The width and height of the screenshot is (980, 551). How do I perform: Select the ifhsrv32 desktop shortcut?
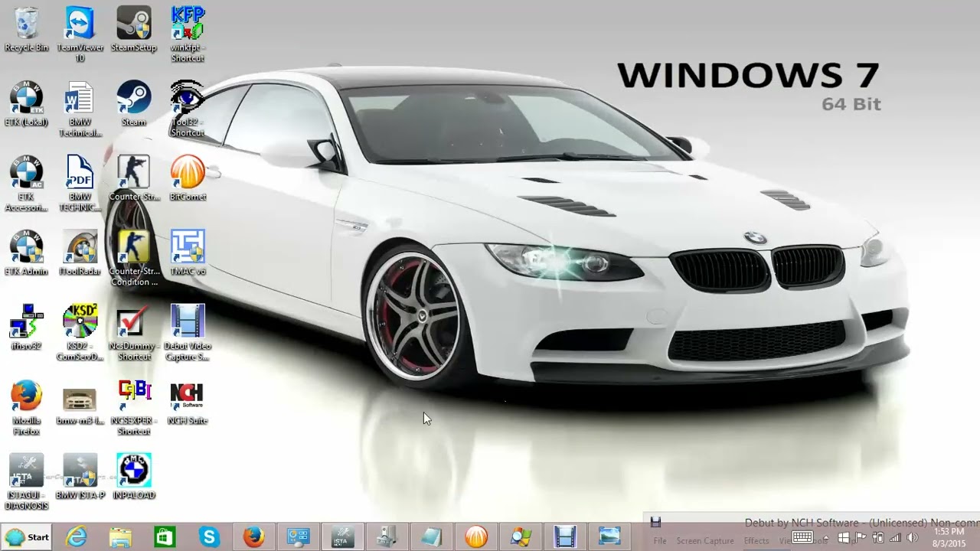click(x=26, y=328)
